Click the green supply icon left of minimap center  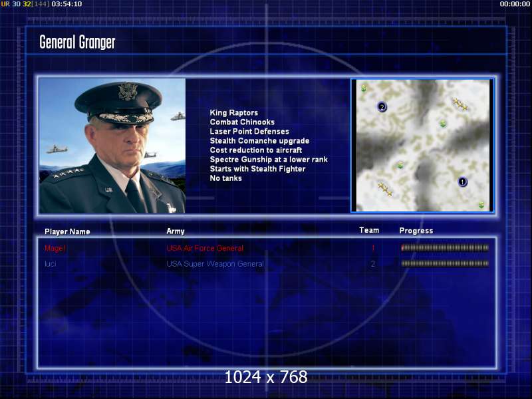[400, 165]
